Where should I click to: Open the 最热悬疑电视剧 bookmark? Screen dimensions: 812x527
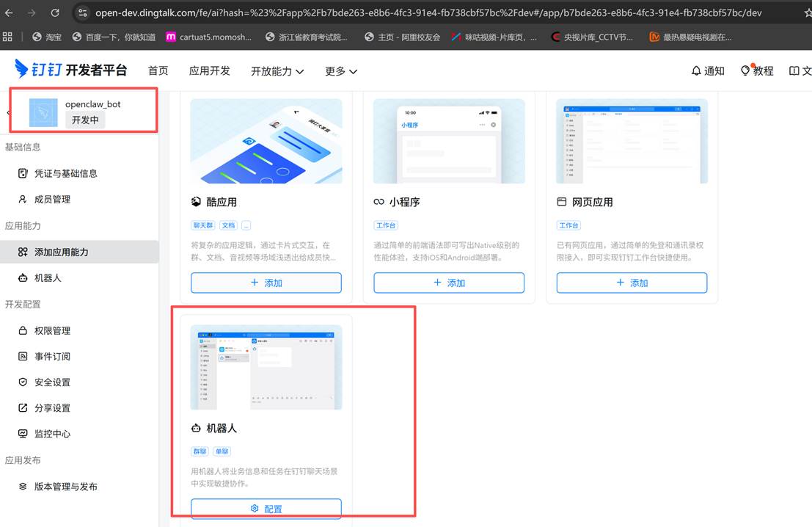pos(690,37)
